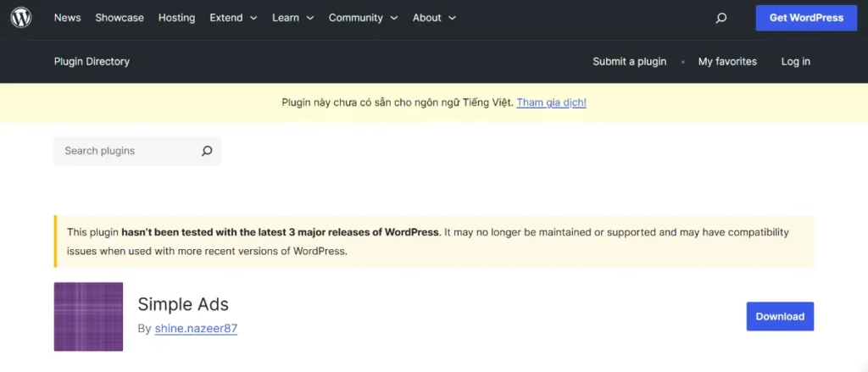Click Log in
868x372 pixels.
pyautogui.click(x=795, y=61)
